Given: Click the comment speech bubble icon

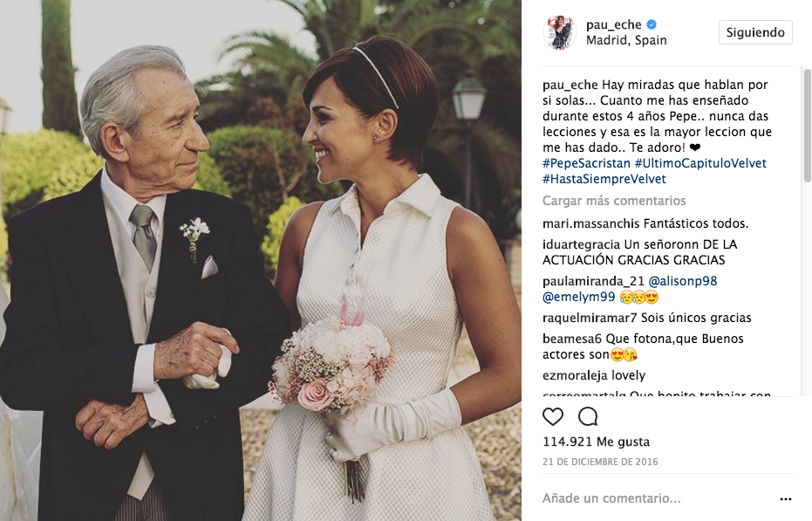Looking at the screenshot, I should (588, 416).
